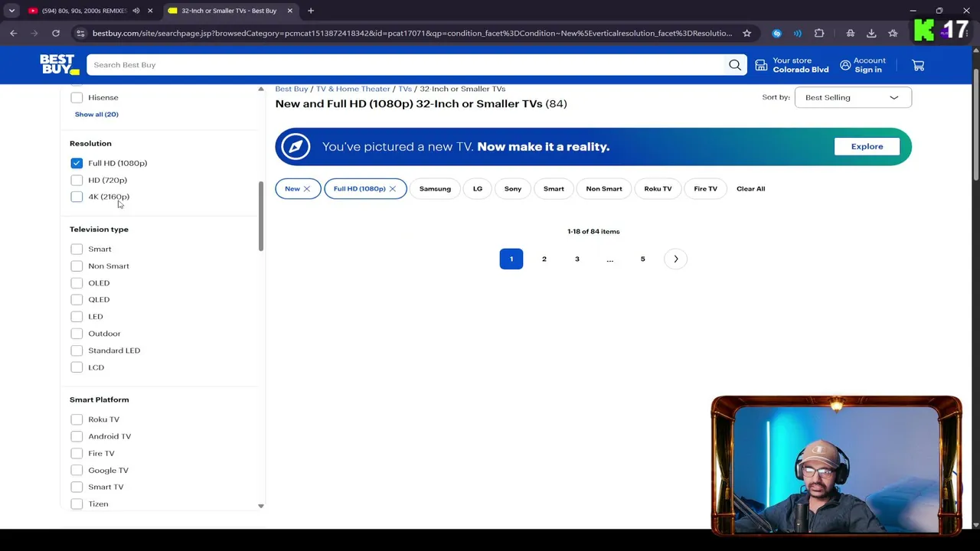Check the LCD filter

tap(77, 367)
